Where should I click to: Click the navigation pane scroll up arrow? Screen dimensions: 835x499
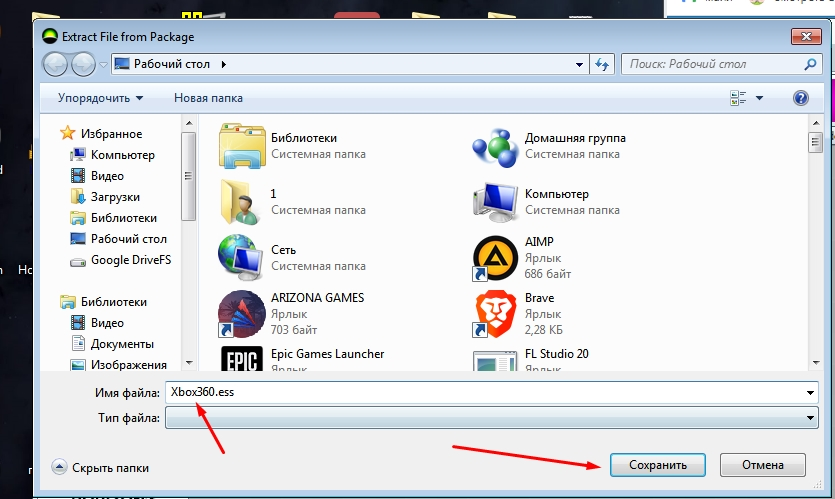(189, 124)
